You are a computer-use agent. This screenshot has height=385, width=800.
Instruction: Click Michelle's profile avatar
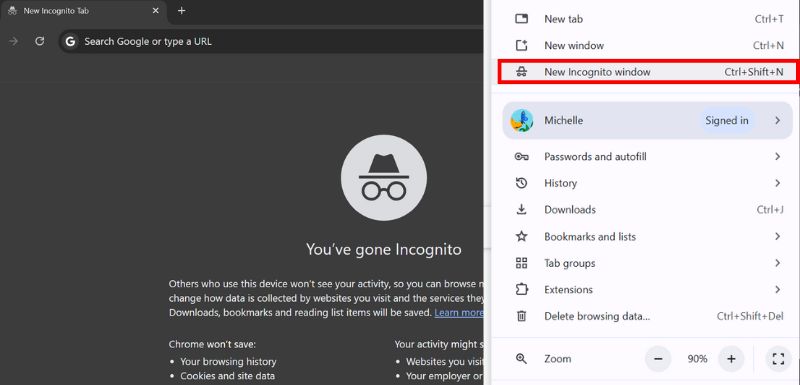pyautogui.click(x=521, y=121)
